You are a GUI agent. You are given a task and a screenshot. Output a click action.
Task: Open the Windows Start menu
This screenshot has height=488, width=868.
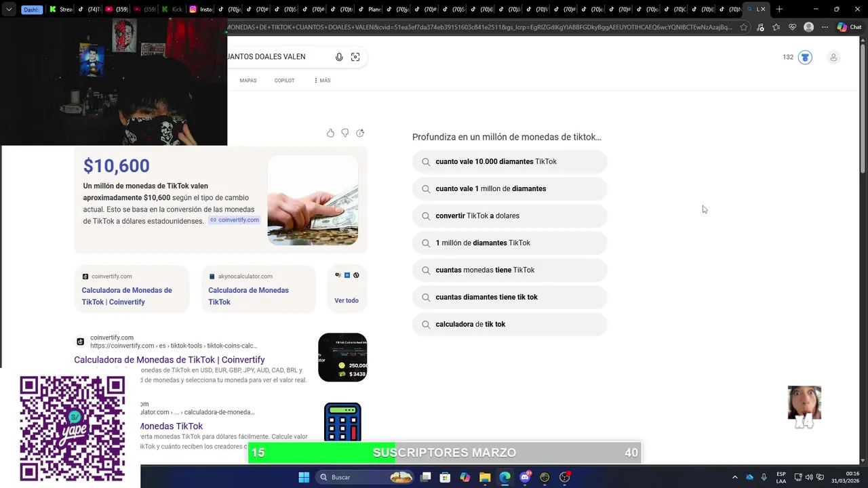coord(304,477)
